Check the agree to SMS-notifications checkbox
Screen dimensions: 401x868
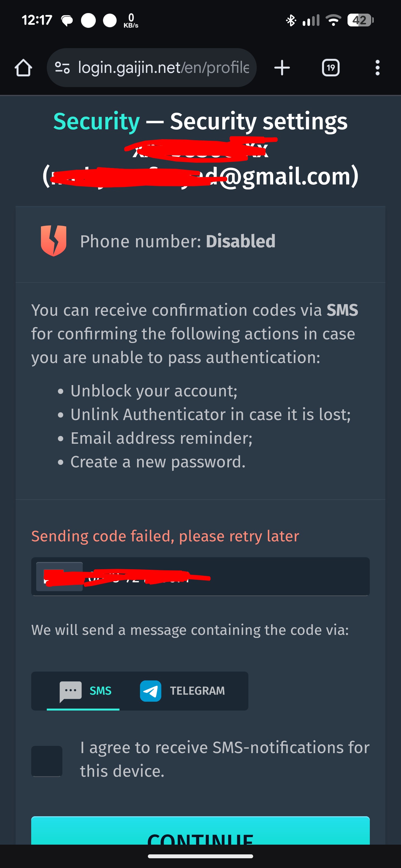click(x=47, y=761)
